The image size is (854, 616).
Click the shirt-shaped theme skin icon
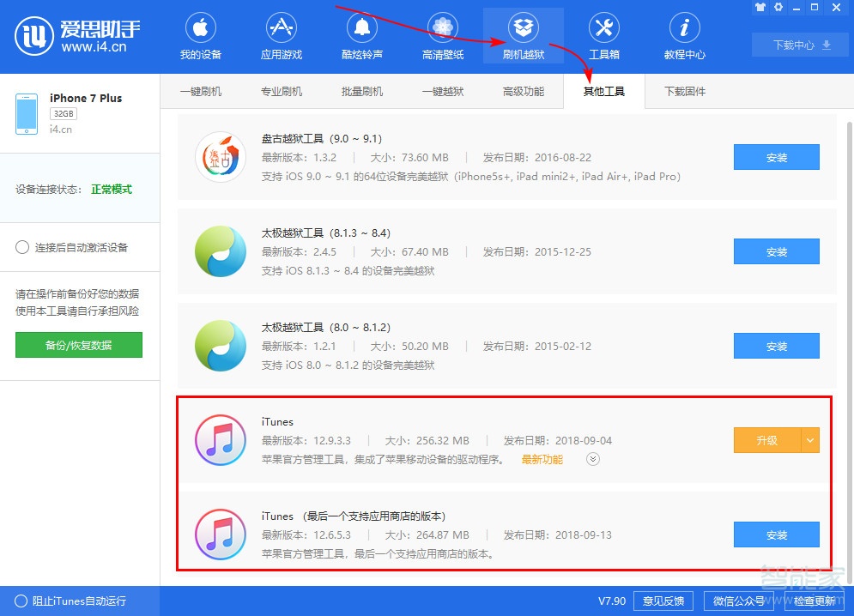tap(761, 7)
